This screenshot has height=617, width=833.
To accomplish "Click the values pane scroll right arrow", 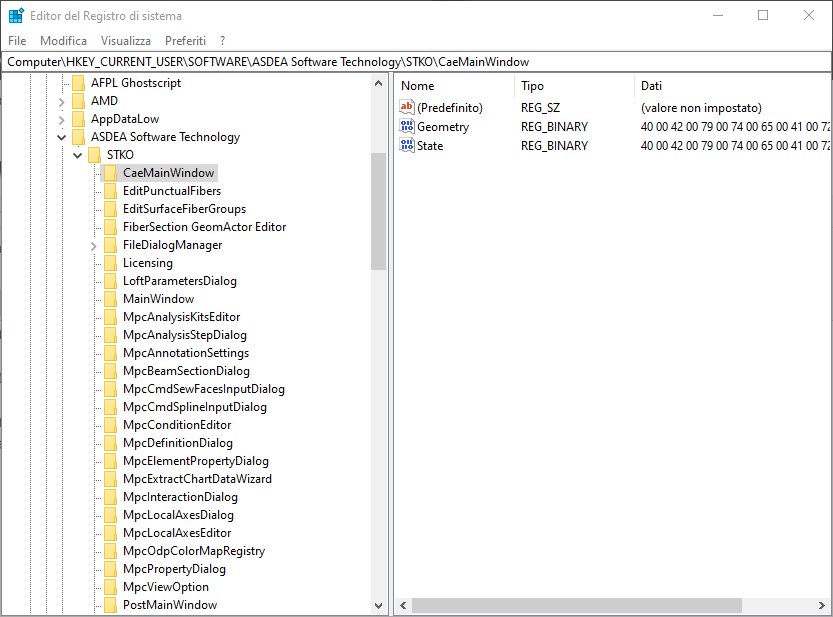I will pyautogui.click(x=822, y=605).
